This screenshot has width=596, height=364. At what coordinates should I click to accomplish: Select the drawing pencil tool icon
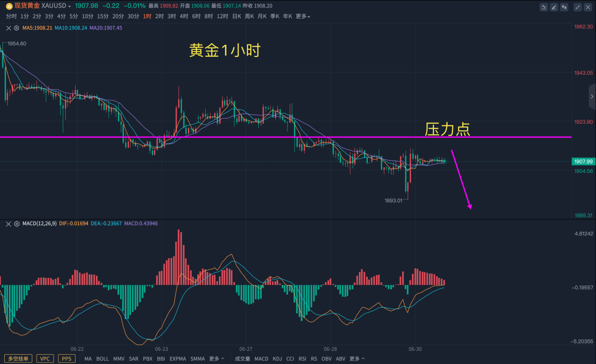click(x=554, y=7)
